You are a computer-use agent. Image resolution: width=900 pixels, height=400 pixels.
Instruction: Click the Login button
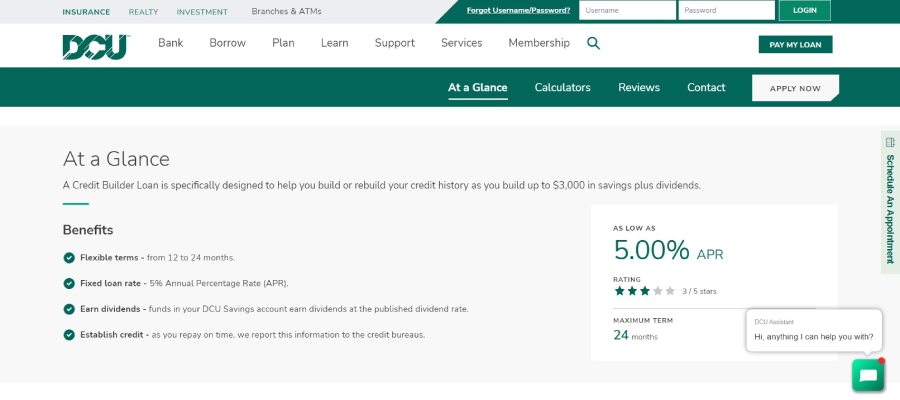(804, 10)
